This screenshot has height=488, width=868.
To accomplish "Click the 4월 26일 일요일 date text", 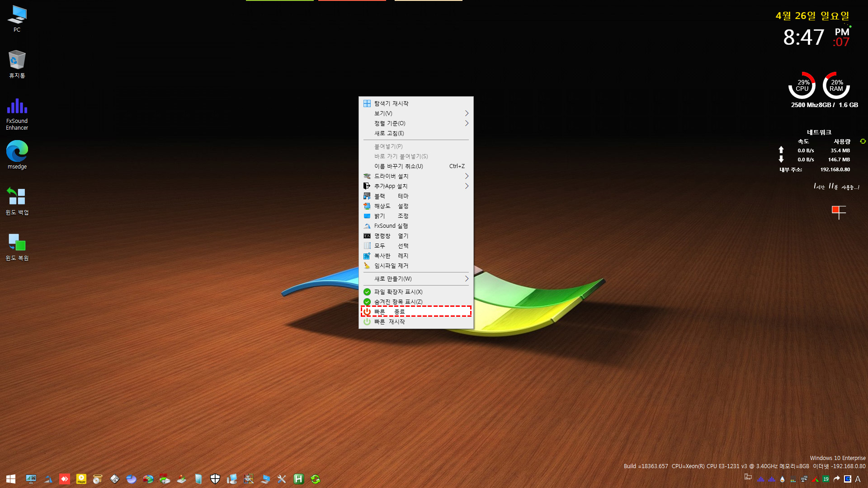I will pos(812,16).
